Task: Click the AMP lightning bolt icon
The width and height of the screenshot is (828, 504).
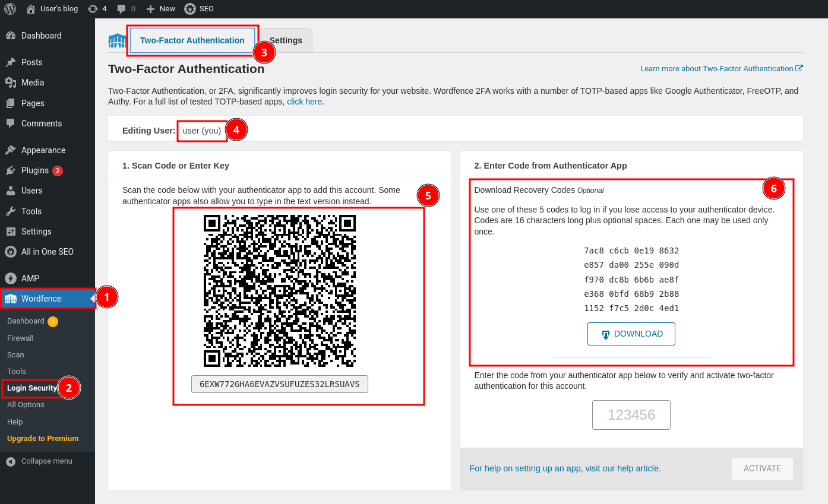Action: pyautogui.click(x=11, y=278)
